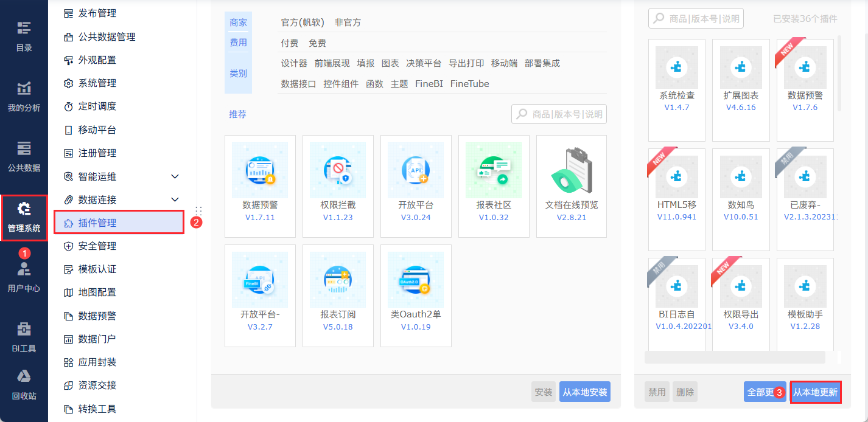
Task: Open 公共数据 sidebar icon
Action: click(24, 148)
